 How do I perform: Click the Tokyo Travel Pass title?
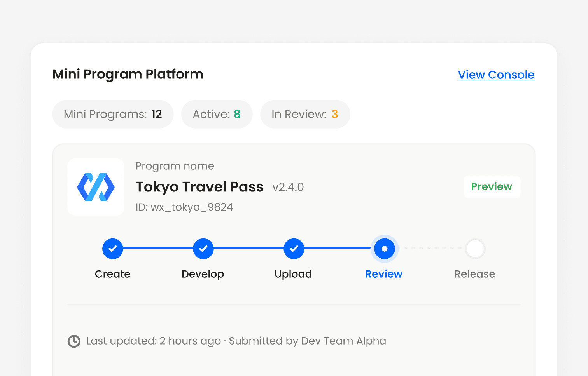coord(199,187)
